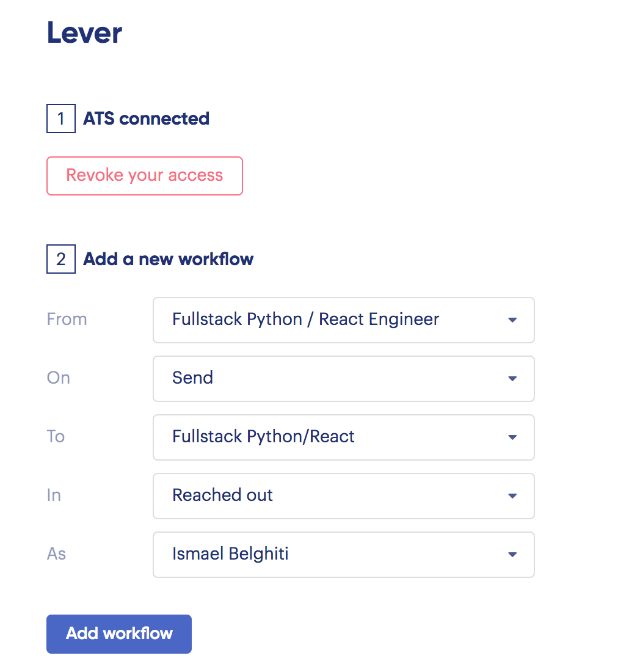
Task: Open the From job dropdown
Action: coord(343,320)
